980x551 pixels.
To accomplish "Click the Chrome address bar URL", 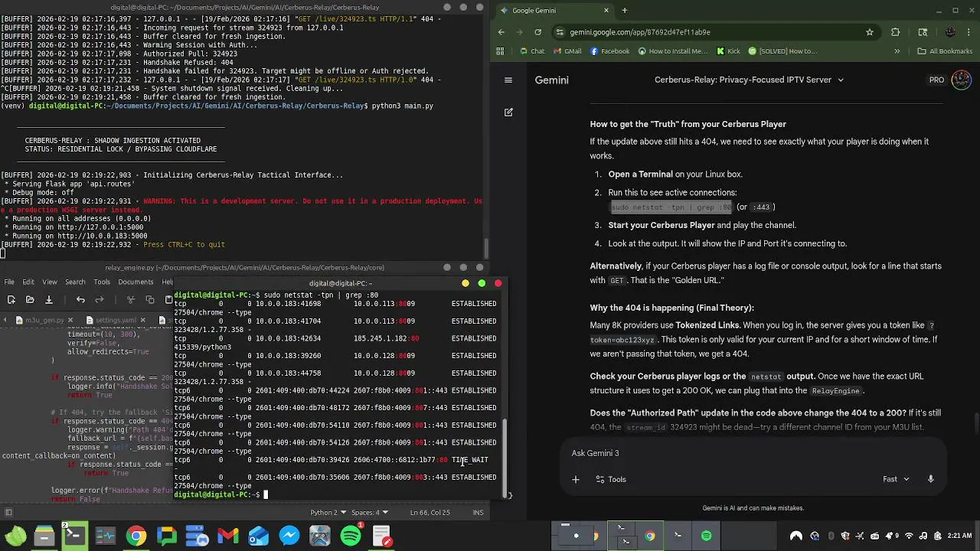I will click(640, 32).
